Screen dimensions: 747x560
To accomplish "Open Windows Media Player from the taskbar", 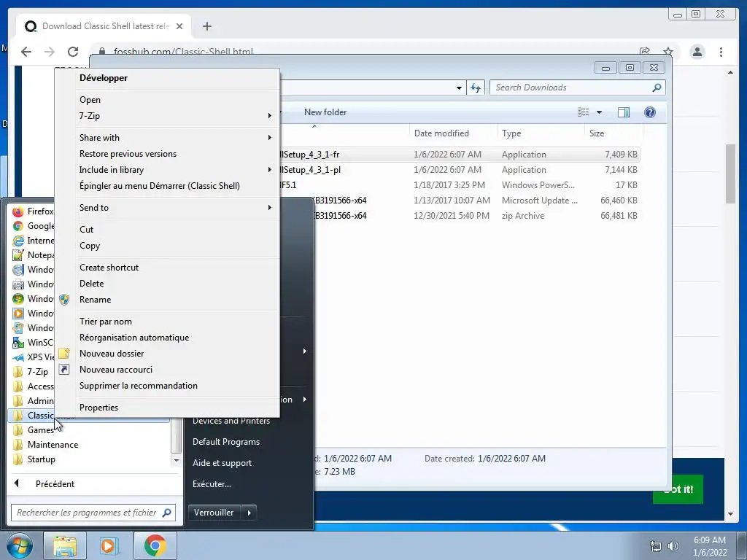I will point(109,545).
